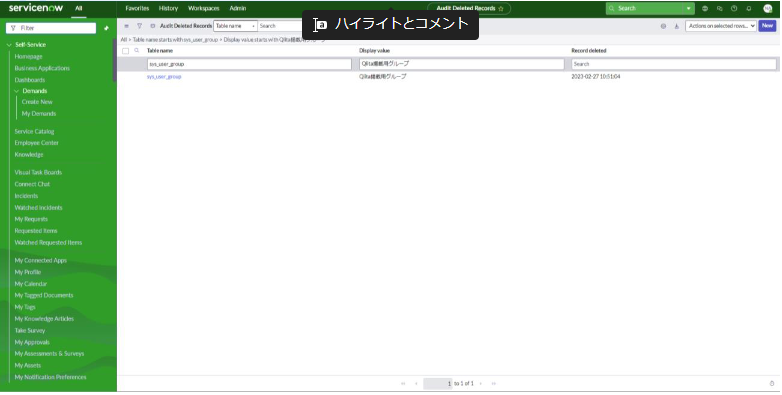This screenshot has width=782, height=395.
Task: Open the global search options dropdown arrow
Action: tap(689, 8)
